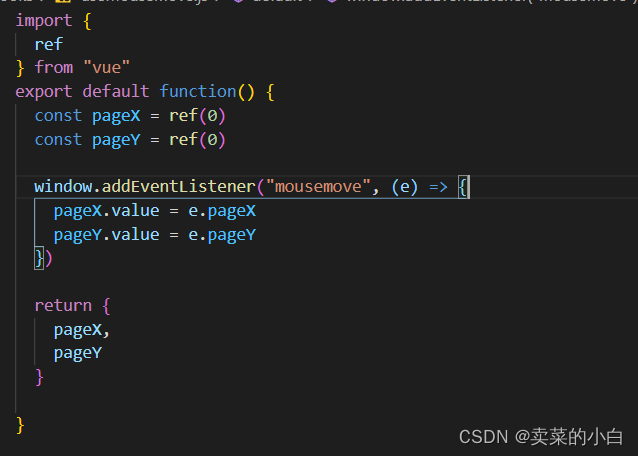The height and width of the screenshot is (456, 638).
Task: Click the second purple symbol icon in breadcrumb
Action: 332,1
